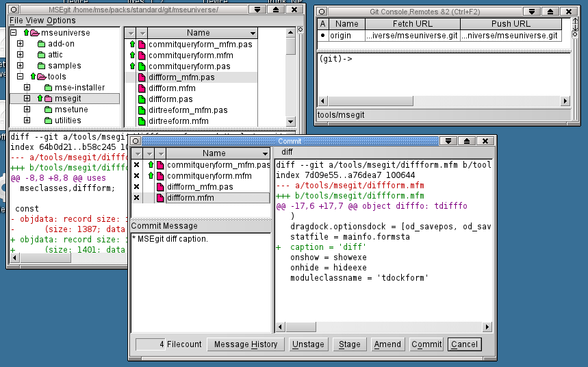588x367 pixels.
Task: Click the pink file icon of commitqueryform.mfm in MSEgit list
Action: [x=142, y=55]
